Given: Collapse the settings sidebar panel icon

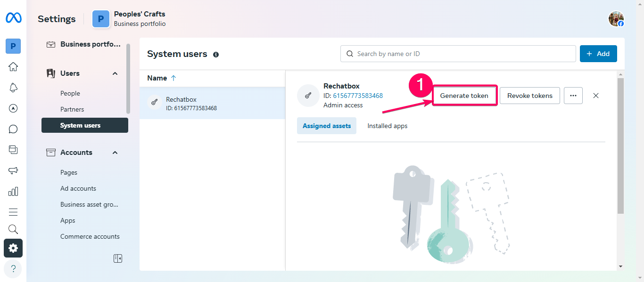Looking at the screenshot, I should pos(118,258).
